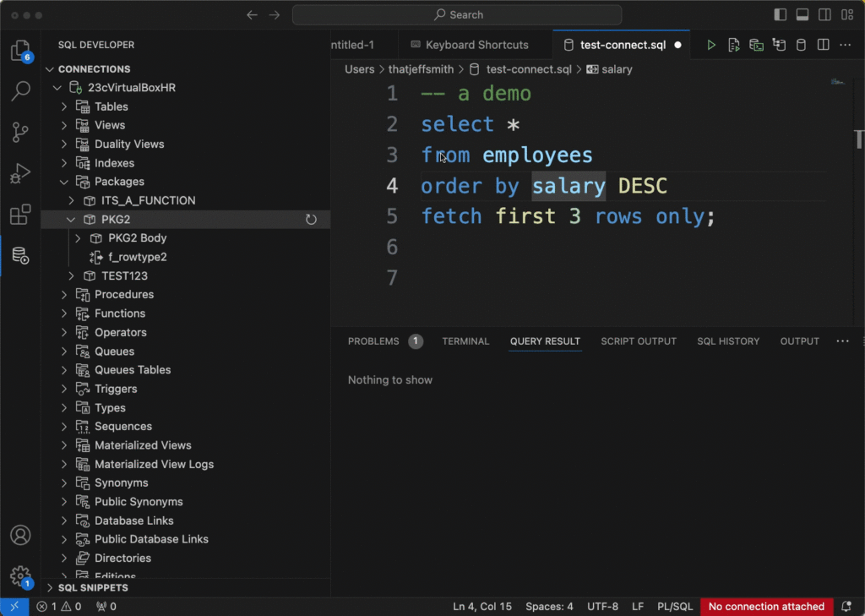
Task: Open the Run and Debug icon
Action: click(x=20, y=173)
